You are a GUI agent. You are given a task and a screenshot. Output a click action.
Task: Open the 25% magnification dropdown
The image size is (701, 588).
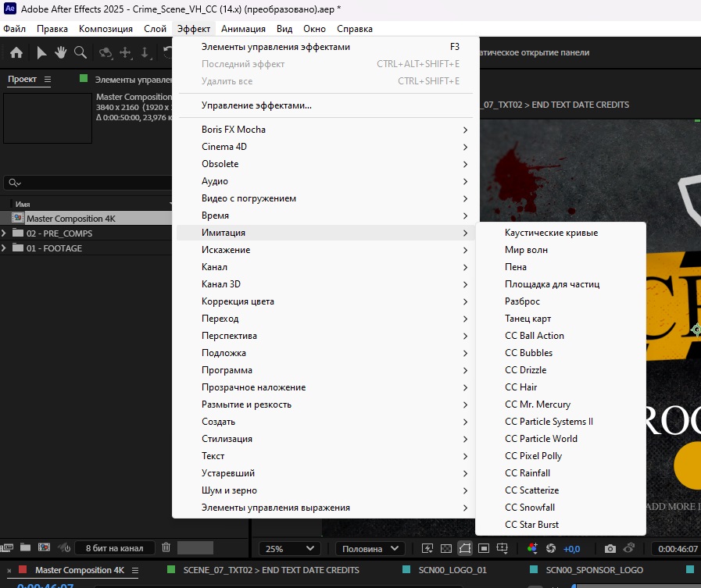289,549
